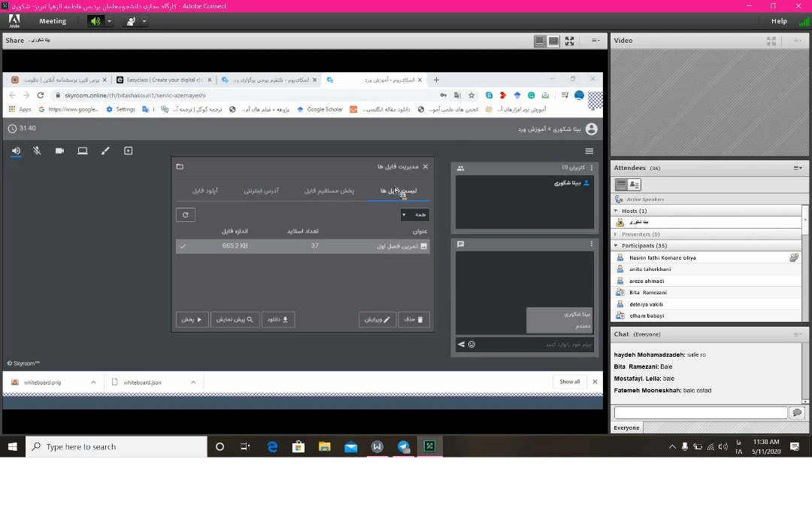
Task: Expand the Presenters group
Action: [x=617, y=234]
